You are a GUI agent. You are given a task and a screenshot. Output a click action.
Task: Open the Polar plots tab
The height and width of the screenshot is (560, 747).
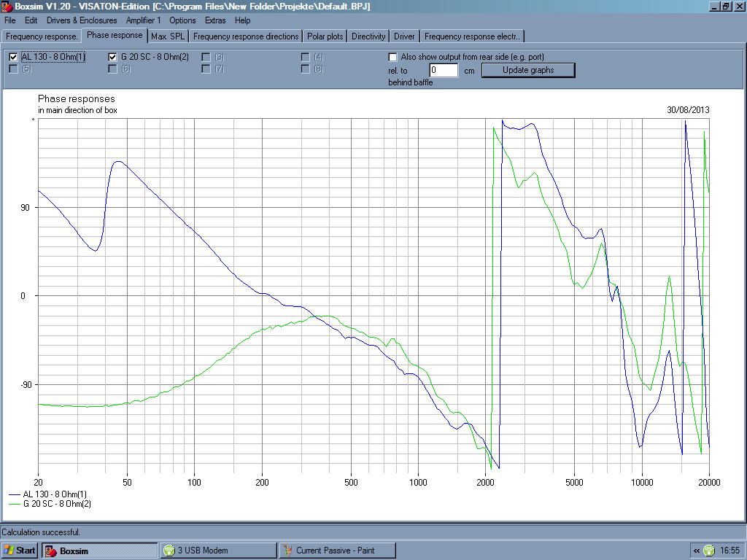(325, 36)
